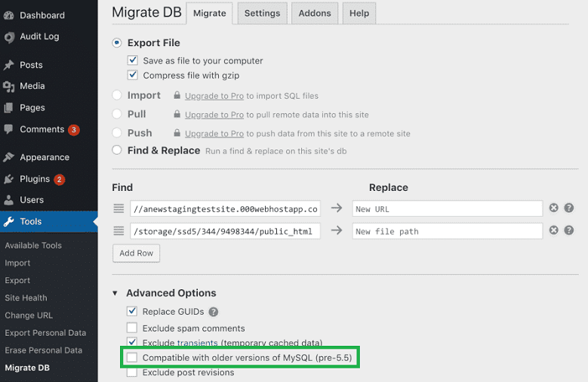Click Upgrade to Pro link for Pull

[214, 115]
